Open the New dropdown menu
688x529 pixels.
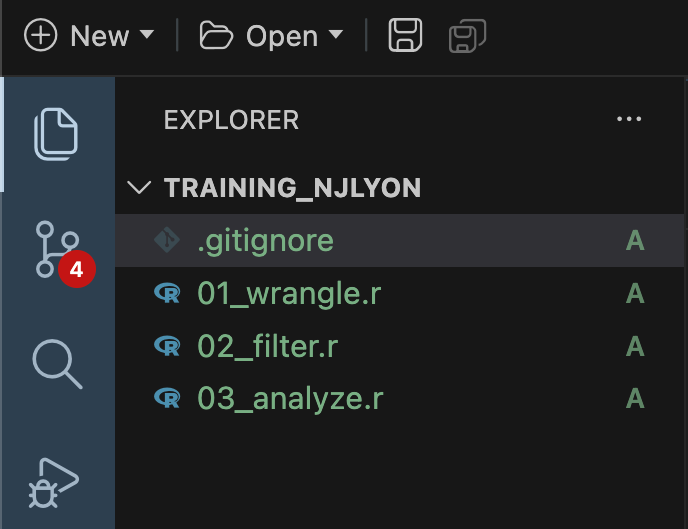click(90, 37)
